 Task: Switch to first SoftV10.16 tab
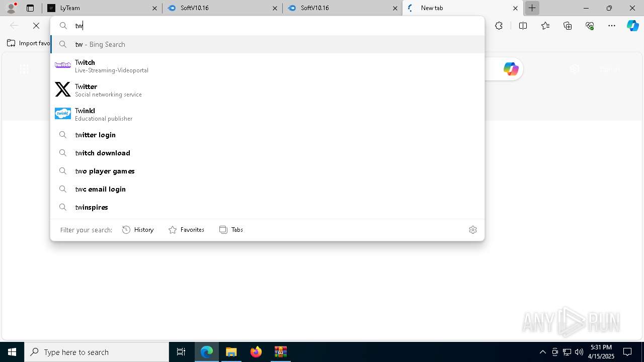pos(223,8)
